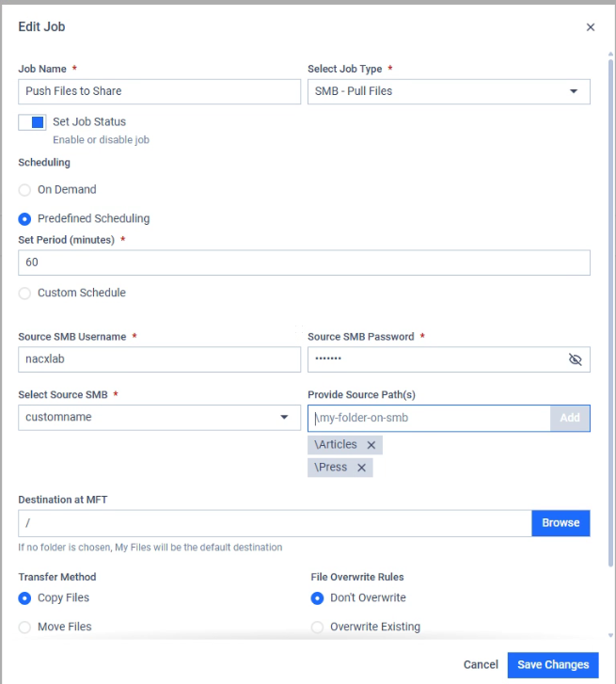Close the Edit Job dialog
Screen dimensions: 616x684
point(591,27)
